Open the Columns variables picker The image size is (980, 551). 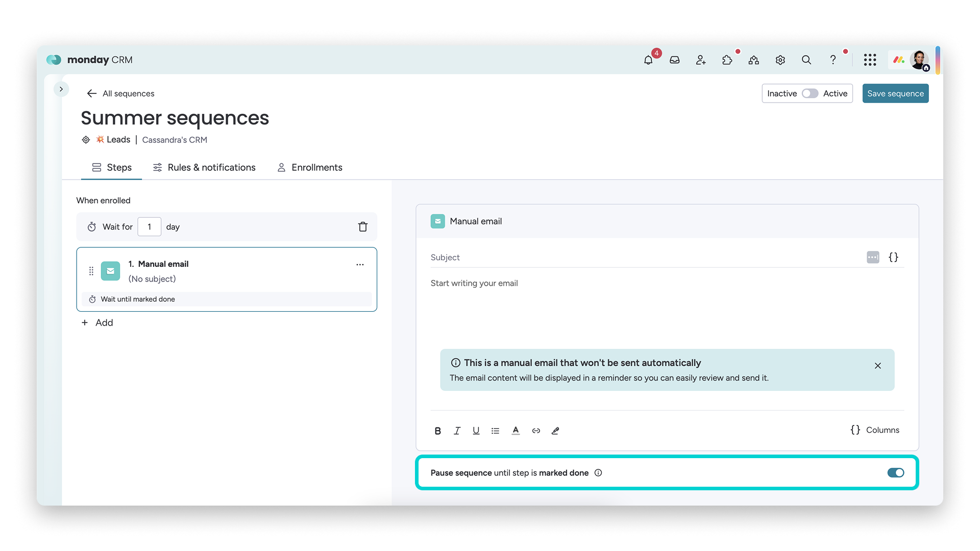[x=875, y=430]
